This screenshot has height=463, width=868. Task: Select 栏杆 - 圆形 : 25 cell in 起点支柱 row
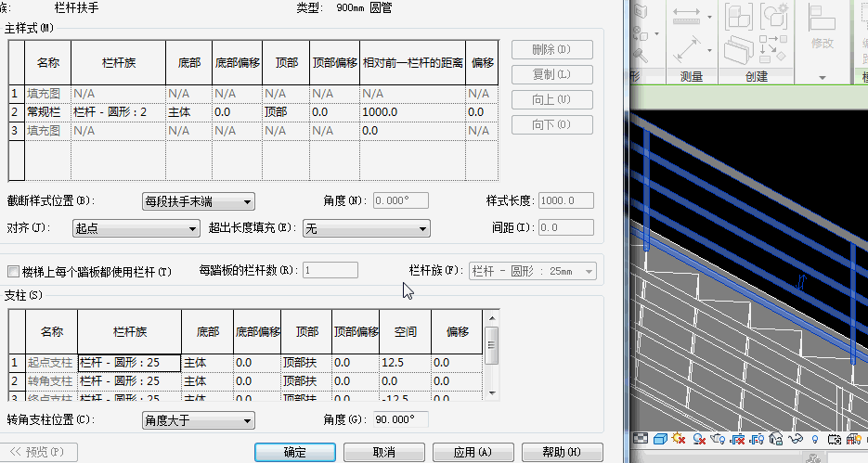(130, 363)
